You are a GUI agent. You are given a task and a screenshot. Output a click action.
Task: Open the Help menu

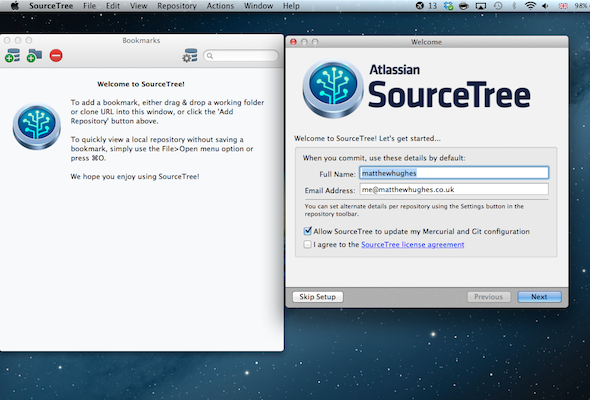tap(291, 6)
